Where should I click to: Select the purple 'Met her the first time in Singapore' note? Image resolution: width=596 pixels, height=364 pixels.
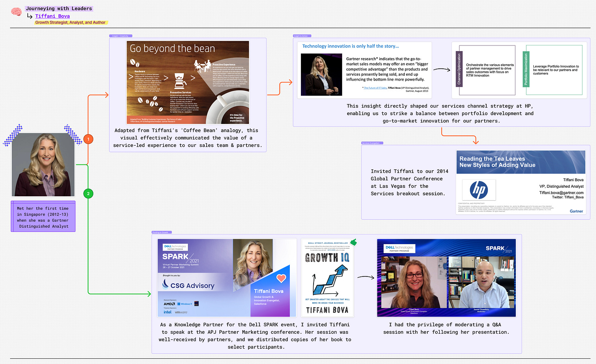coord(43,217)
